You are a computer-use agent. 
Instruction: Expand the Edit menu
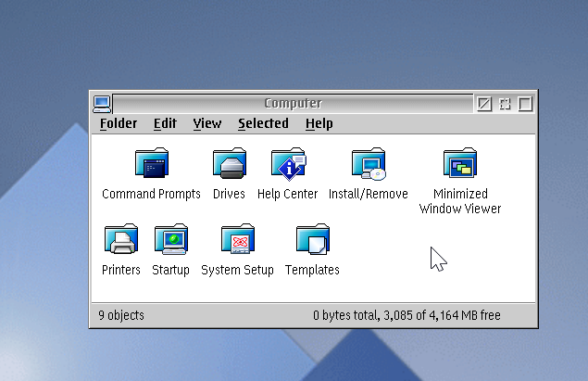point(165,123)
